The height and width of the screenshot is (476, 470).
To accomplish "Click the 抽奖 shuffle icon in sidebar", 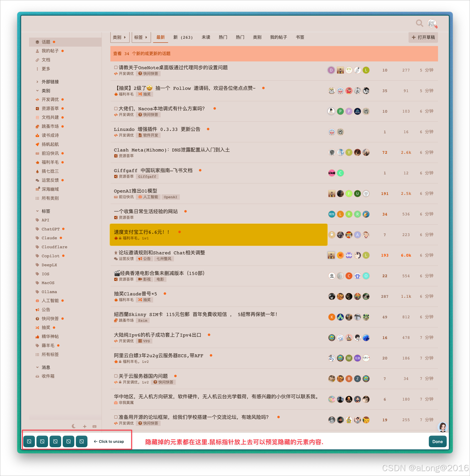I will click(37, 328).
